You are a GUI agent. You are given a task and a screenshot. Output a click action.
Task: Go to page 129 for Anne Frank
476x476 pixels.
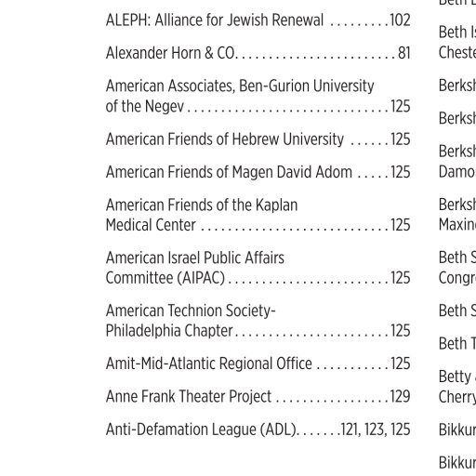401,397
